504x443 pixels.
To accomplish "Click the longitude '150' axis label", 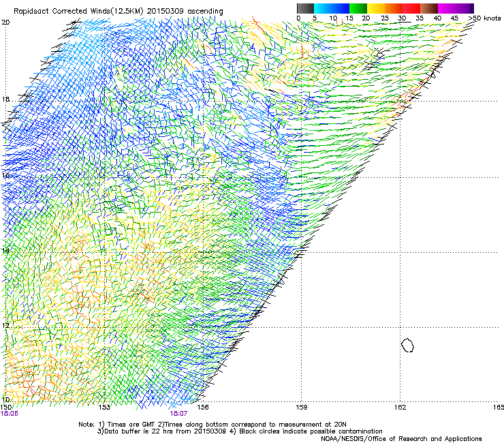I will click(5, 408).
